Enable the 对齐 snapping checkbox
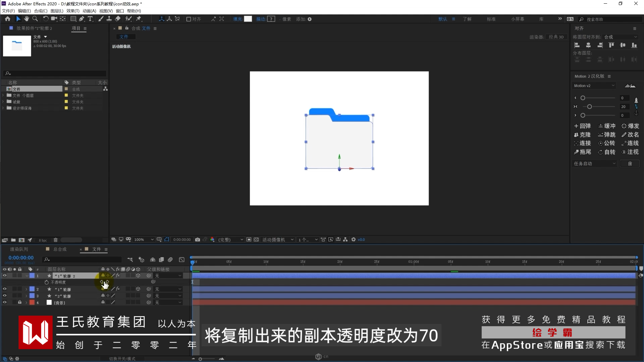644x362 pixels. [189, 19]
